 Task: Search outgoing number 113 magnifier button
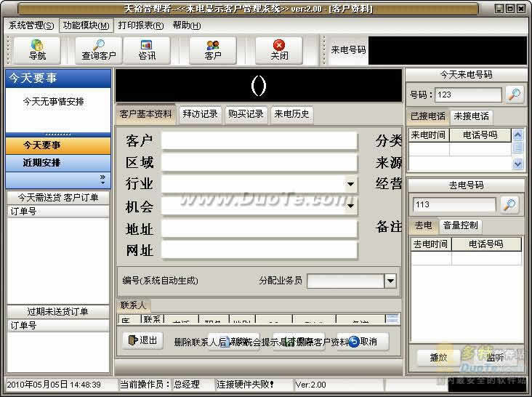(509, 204)
